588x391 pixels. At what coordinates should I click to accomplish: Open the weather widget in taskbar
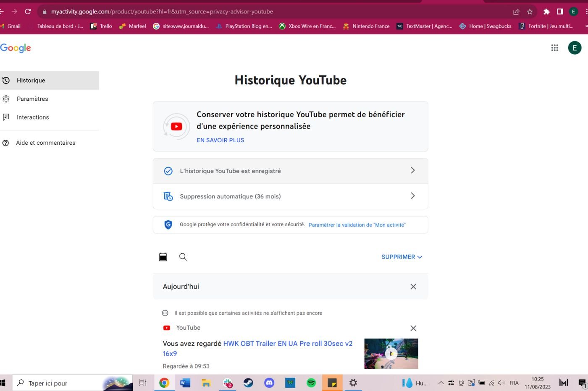click(415, 383)
